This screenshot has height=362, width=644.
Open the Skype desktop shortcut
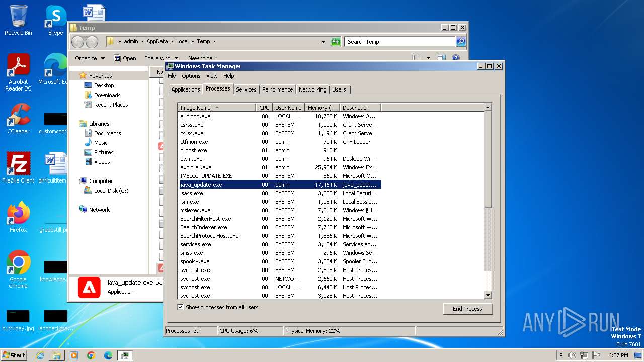55,20
